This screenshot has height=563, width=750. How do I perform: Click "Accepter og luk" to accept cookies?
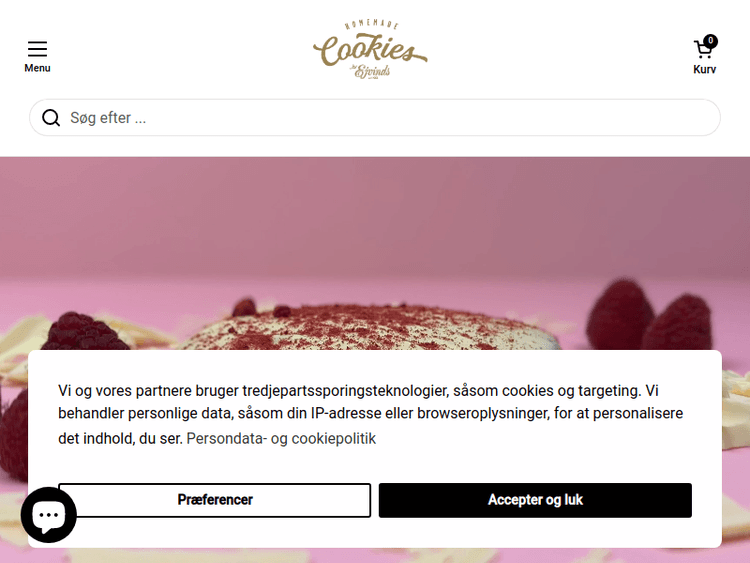coord(535,500)
